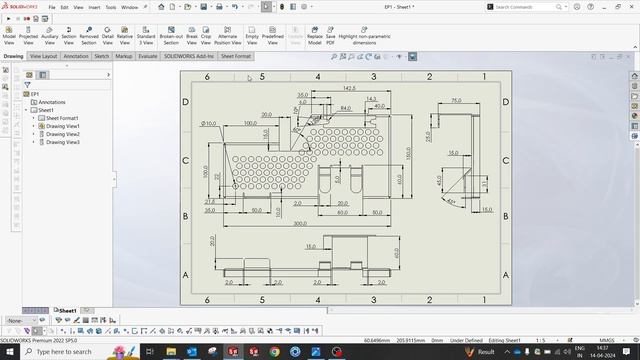Viewport: 640px width, 360px height.
Task: Apply the Crop View tool
Action: (206, 36)
